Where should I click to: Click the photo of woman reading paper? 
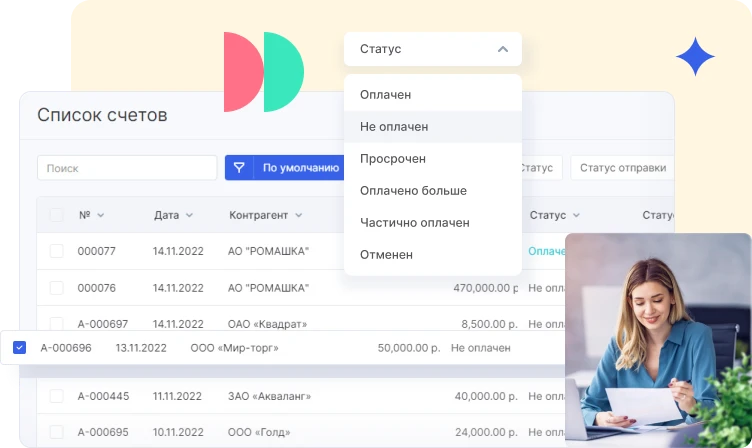657,340
